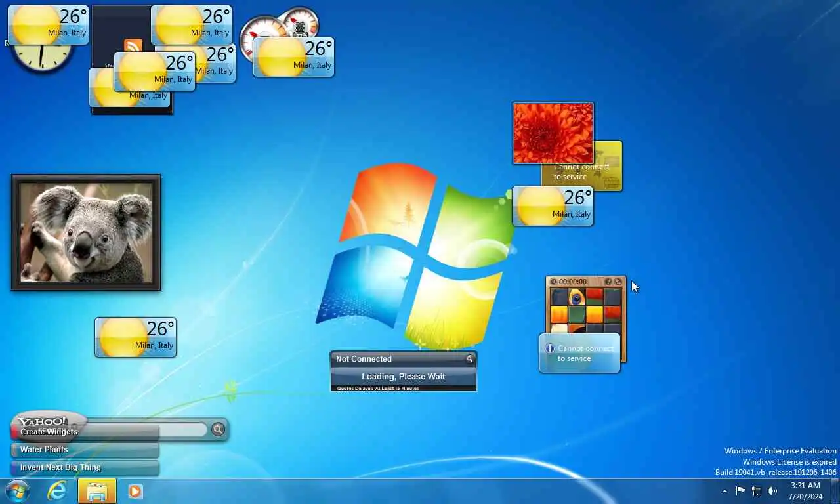Click the "Loading, Please Wait" stocks row

[404, 377]
